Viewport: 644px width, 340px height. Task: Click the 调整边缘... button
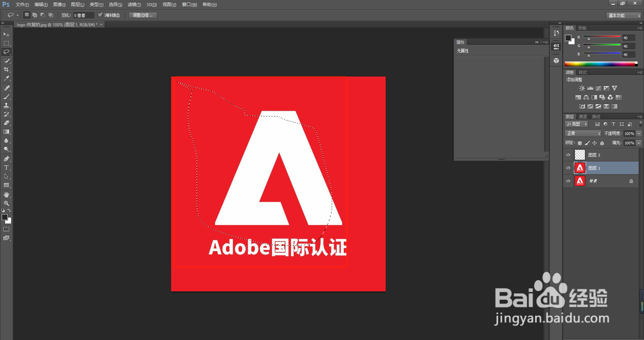143,15
